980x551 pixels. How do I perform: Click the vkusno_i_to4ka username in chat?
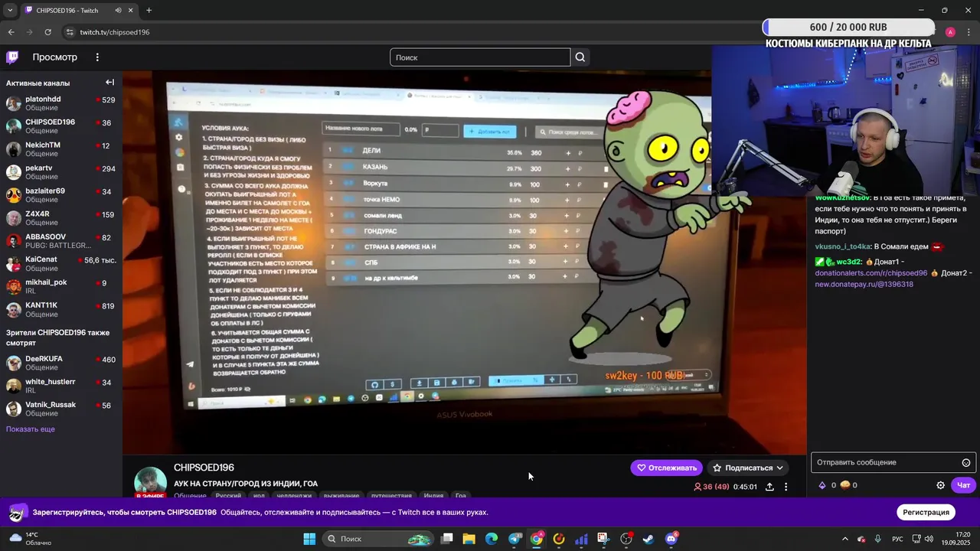842,246
